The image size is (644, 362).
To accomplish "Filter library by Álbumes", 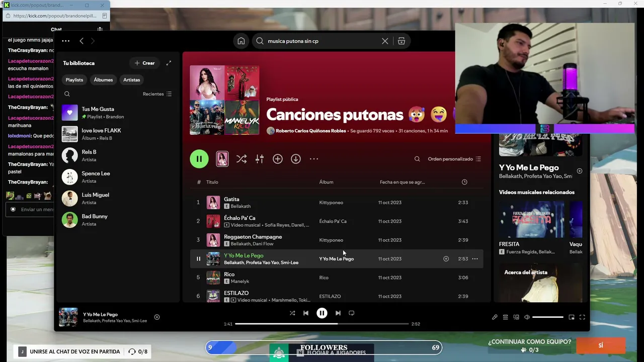I will coord(103,80).
